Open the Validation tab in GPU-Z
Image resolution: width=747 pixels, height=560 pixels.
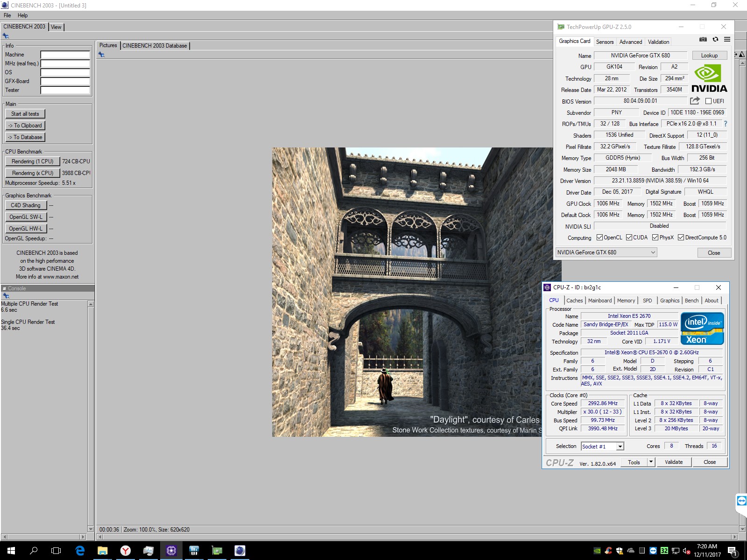pos(658,42)
